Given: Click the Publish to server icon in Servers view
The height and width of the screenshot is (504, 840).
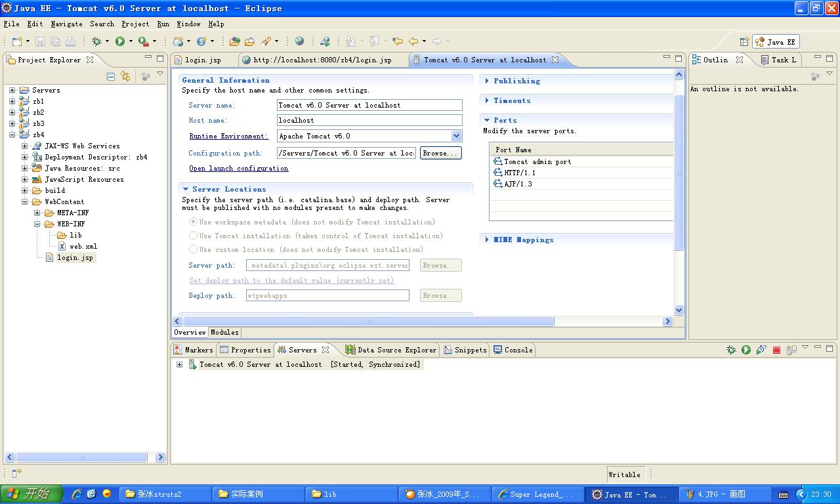Looking at the screenshot, I should [791, 350].
